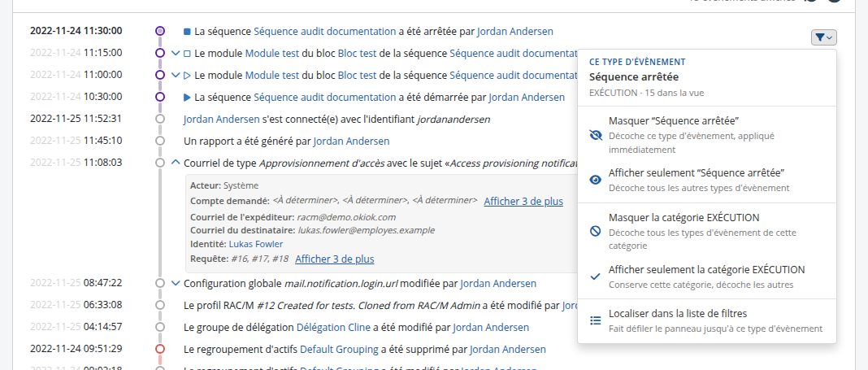Image resolution: width=868 pixels, height=370 pixels.
Task: Open Module test link on the 11:00:00 row
Action: [x=271, y=76]
